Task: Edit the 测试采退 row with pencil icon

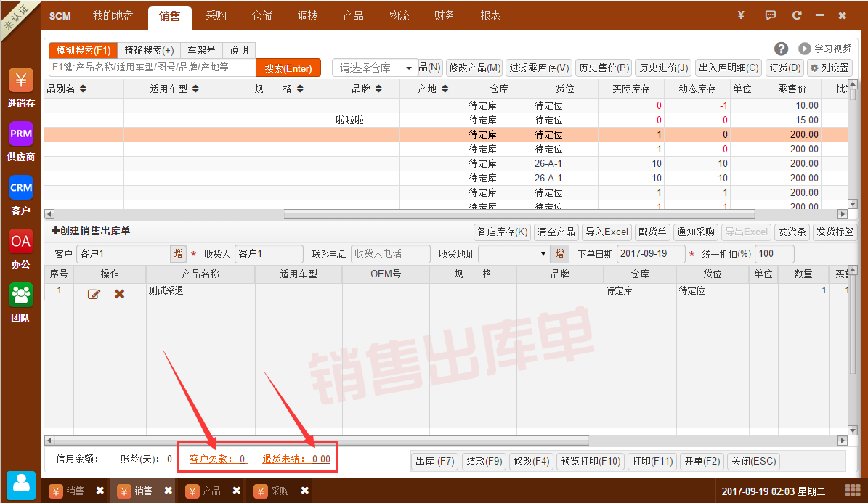Action: (94, 294)
